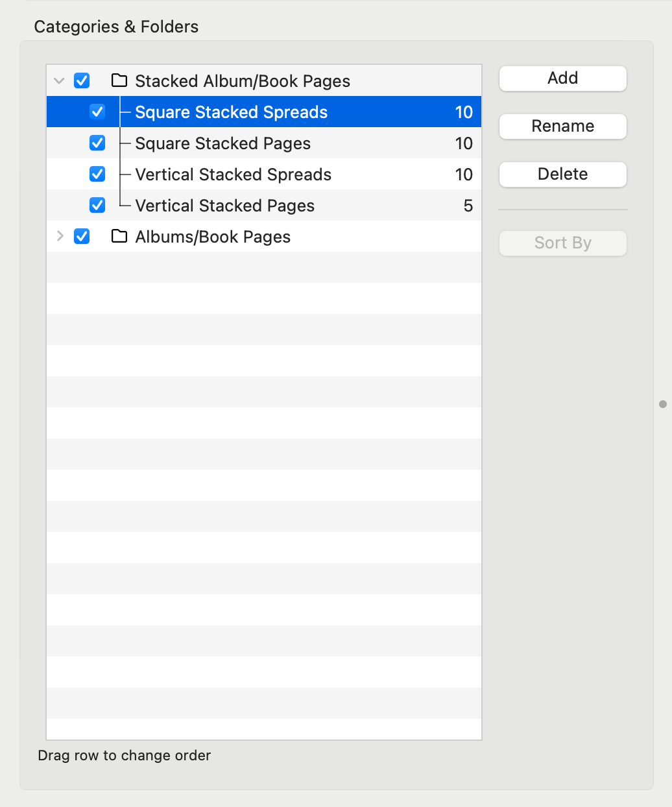Uncheck the Stacked Album/Book Pages checkbox

82,80
